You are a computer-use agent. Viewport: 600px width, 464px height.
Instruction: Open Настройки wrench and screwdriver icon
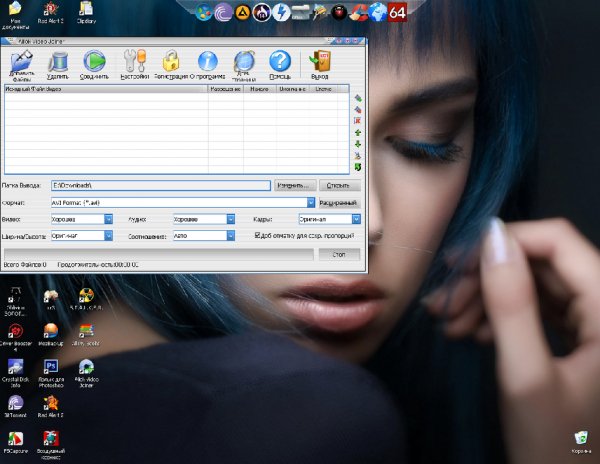click(x=135, y=61)
